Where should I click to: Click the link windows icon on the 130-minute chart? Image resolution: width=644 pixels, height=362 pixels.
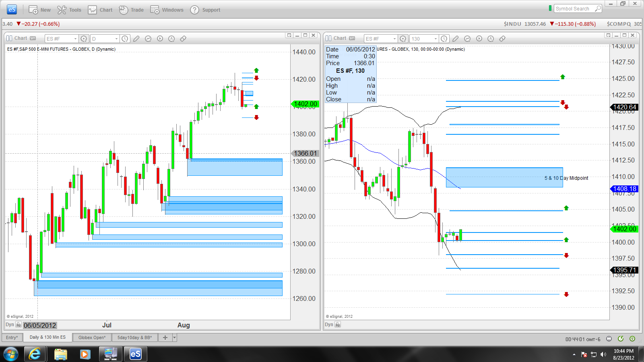[x=502, y=39]
